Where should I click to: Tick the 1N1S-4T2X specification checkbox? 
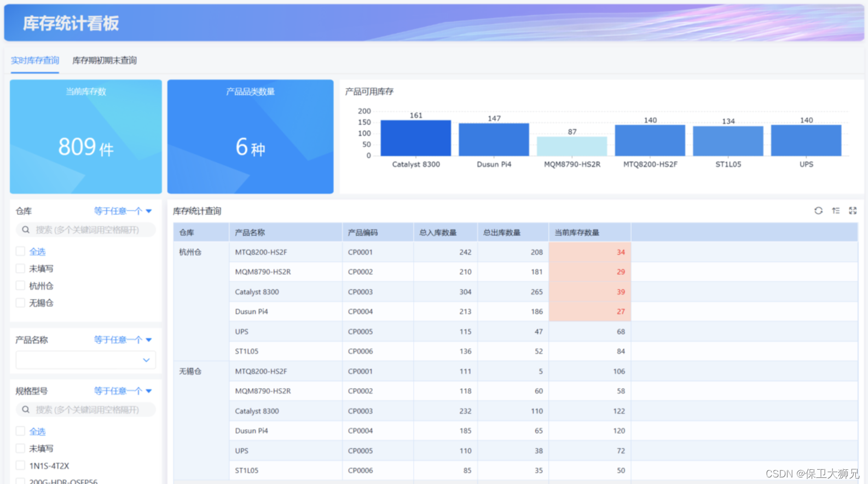[x=20, y=466]
